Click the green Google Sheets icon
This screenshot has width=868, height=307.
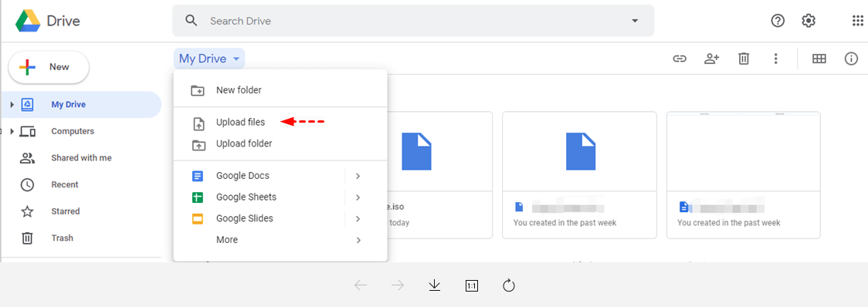pyautogui.click(x=198, y=197)
